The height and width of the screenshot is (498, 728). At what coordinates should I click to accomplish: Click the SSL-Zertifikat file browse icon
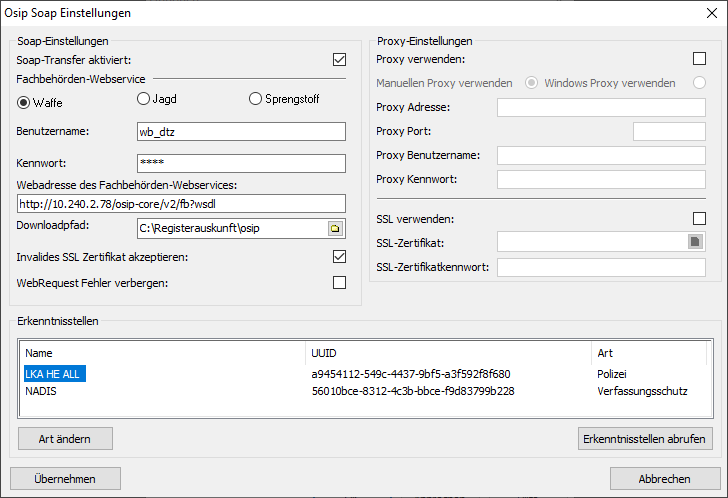coord(696,241)
